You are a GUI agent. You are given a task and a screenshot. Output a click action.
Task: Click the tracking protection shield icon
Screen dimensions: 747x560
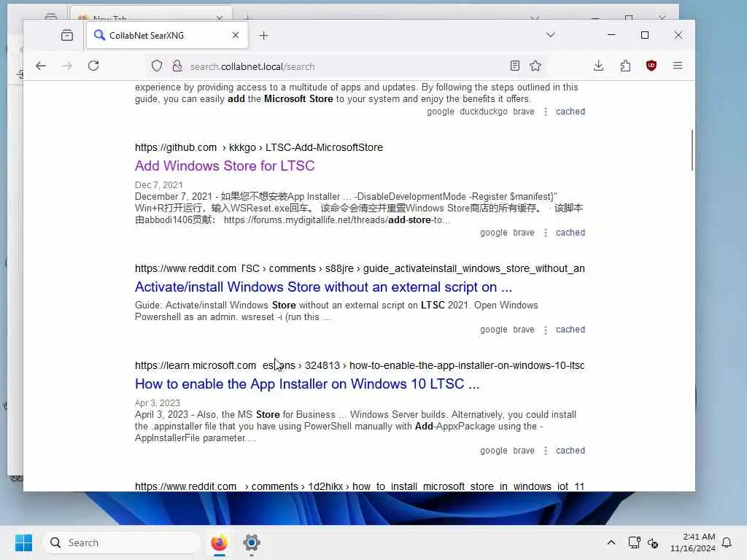[157, 66]
